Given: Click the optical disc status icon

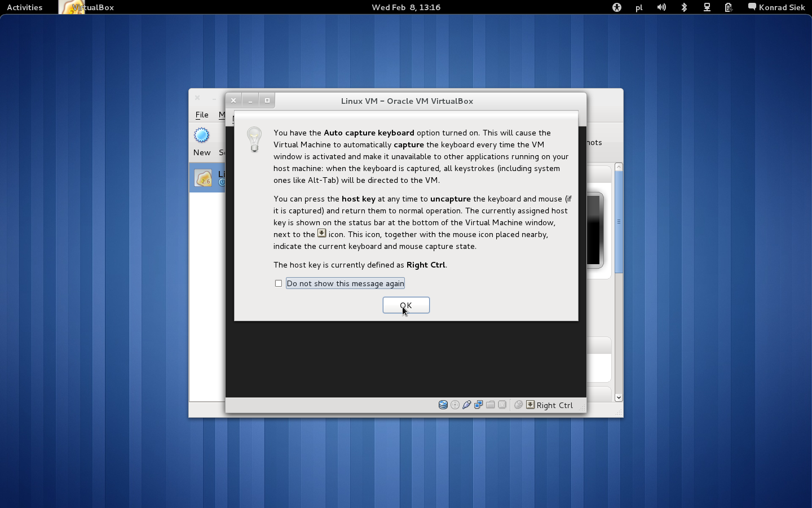Looking at the screenshot, I should (x=455, y=405).
